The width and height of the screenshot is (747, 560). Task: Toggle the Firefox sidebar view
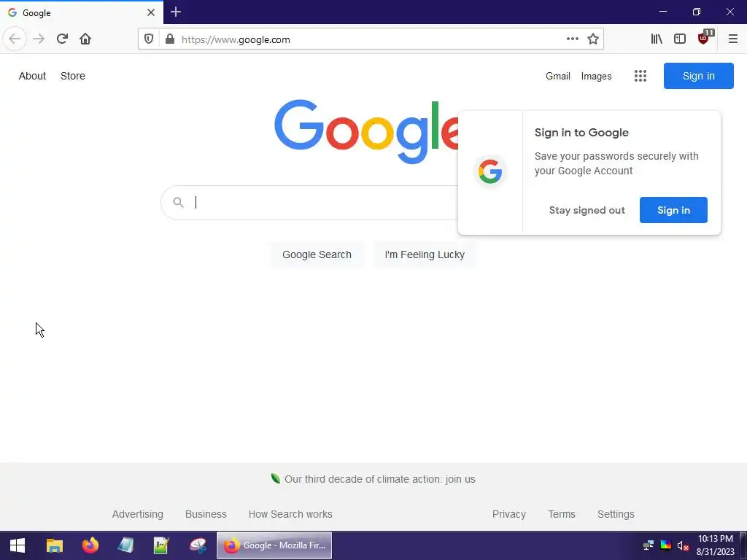tap(680, 39)
